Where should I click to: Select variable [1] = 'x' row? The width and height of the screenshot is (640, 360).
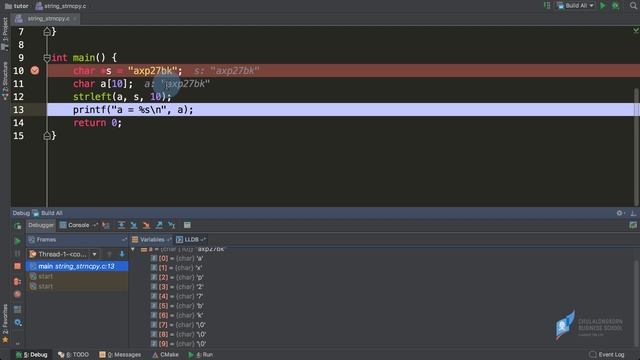177,268
